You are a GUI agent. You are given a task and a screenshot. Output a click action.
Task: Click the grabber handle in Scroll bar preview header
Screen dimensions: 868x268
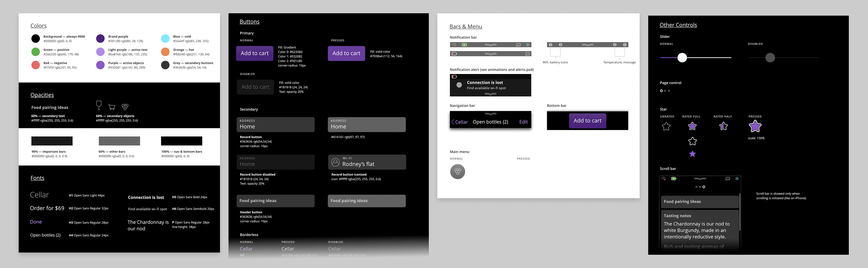[x=700, y=179]
